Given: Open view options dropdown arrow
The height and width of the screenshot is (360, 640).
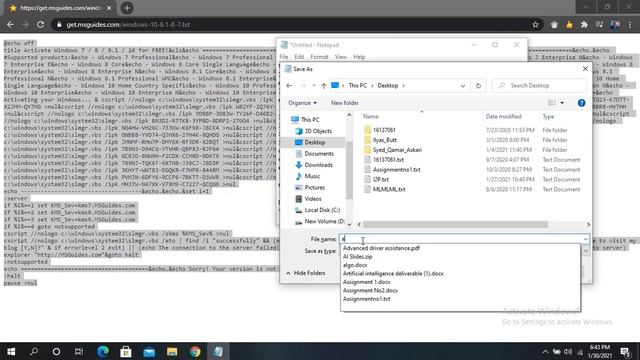Looking at the screenshot, I should click(x=562, y=103).
